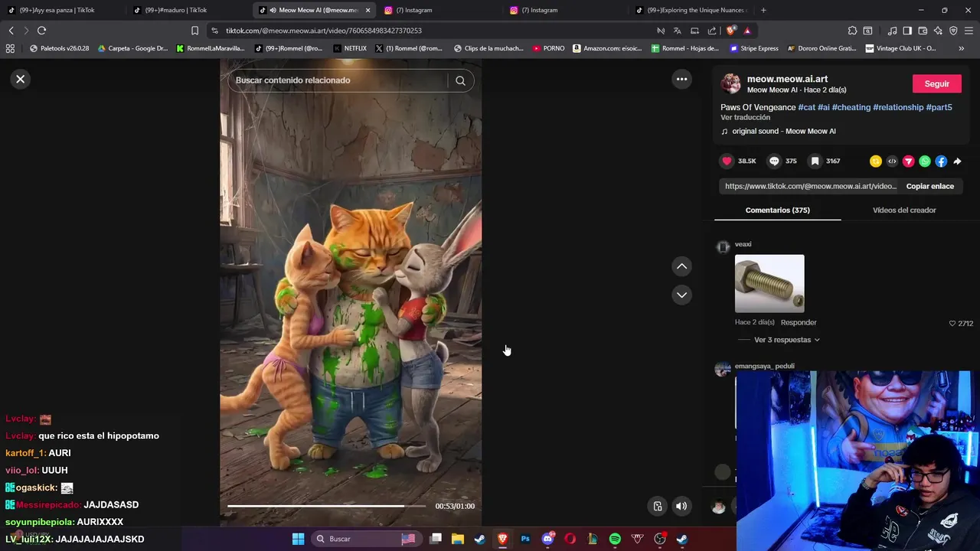The width and height of the screenshot is (980, 551).
Task: Open Brave Rewards triangle icon
Action: click(747, 31)
